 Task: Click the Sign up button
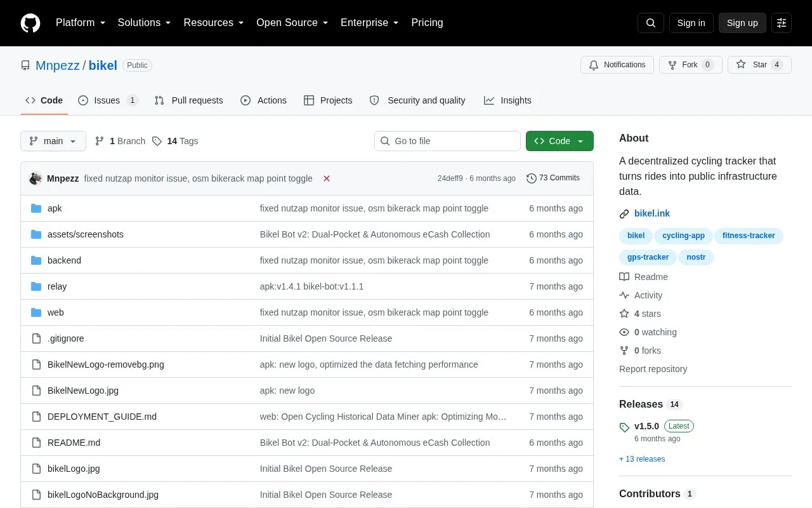click(742, 23)
